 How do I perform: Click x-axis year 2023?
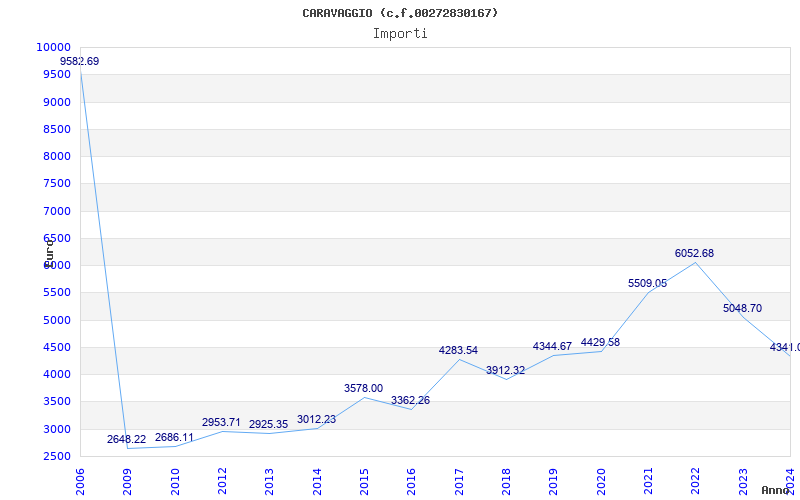point(743,481)
